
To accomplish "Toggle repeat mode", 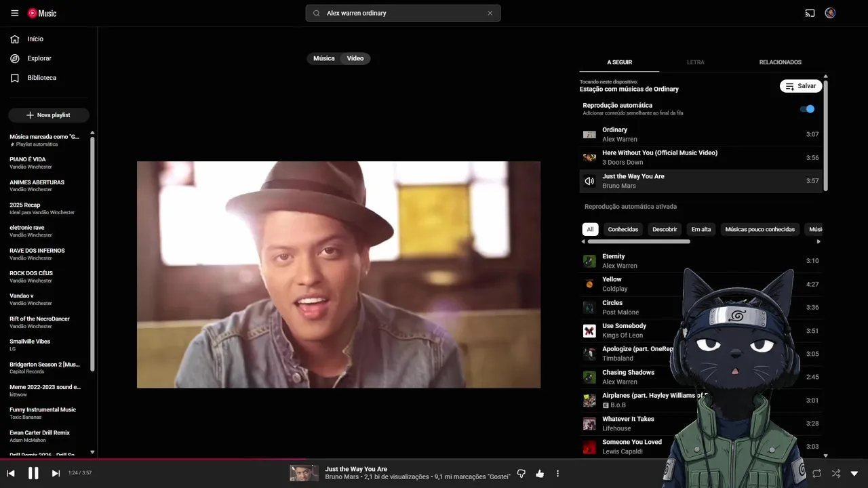I will [816, 473].
